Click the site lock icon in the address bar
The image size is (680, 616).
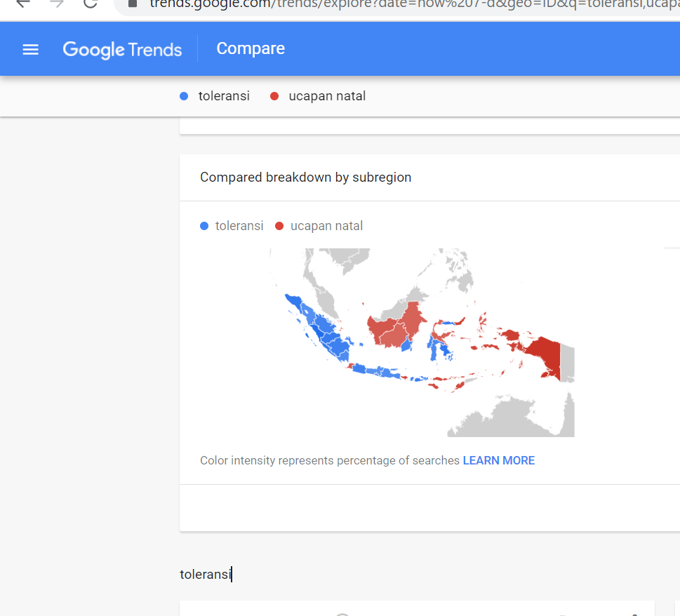(133, 4)
